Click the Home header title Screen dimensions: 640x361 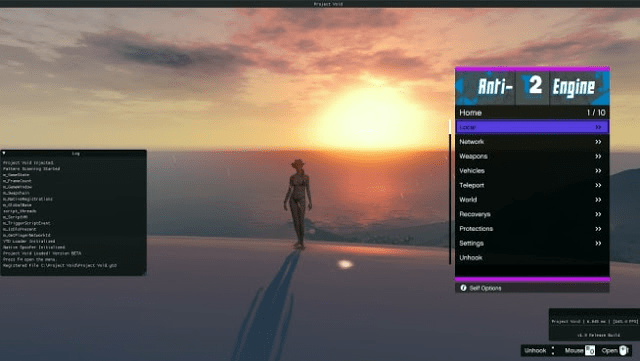click(470, 113)
